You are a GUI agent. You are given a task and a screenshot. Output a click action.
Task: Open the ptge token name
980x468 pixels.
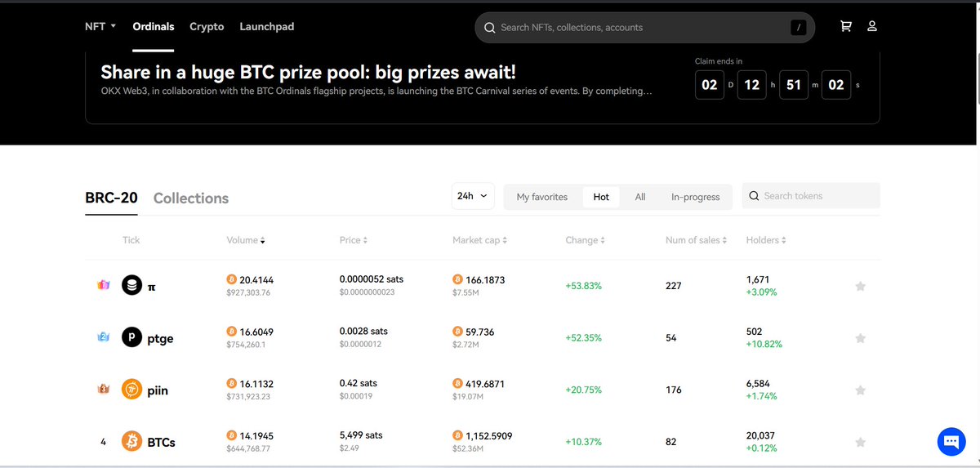click(161, 338)
